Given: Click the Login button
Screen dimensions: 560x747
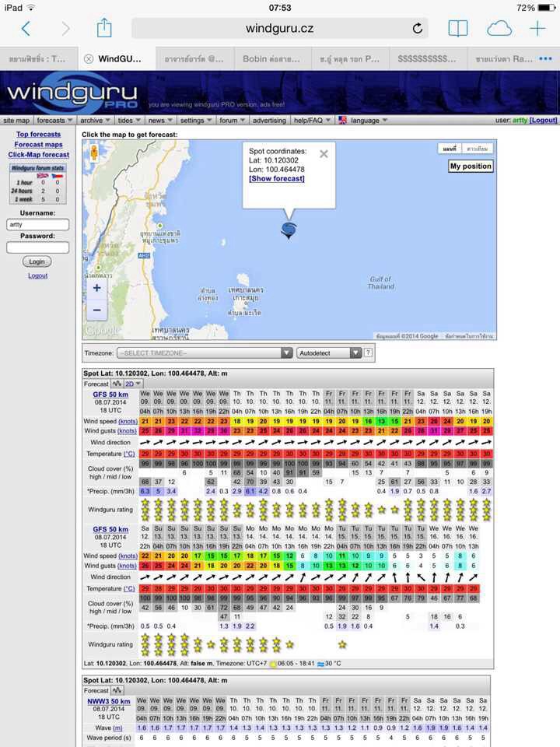Looking at the screenshot, I should click(x=37, y=261).
